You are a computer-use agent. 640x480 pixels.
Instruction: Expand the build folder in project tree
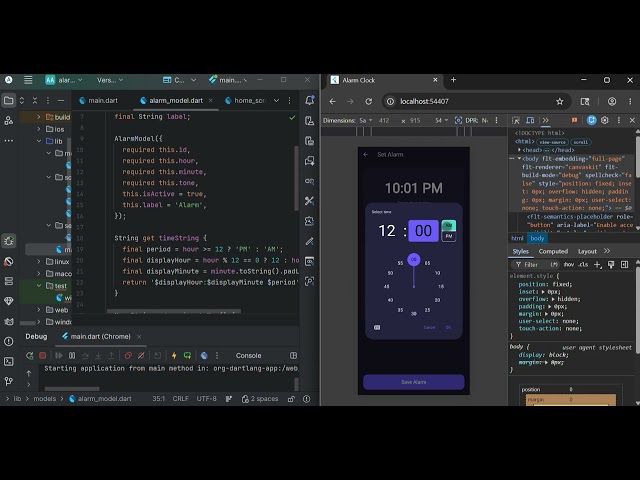pos(39,117)
